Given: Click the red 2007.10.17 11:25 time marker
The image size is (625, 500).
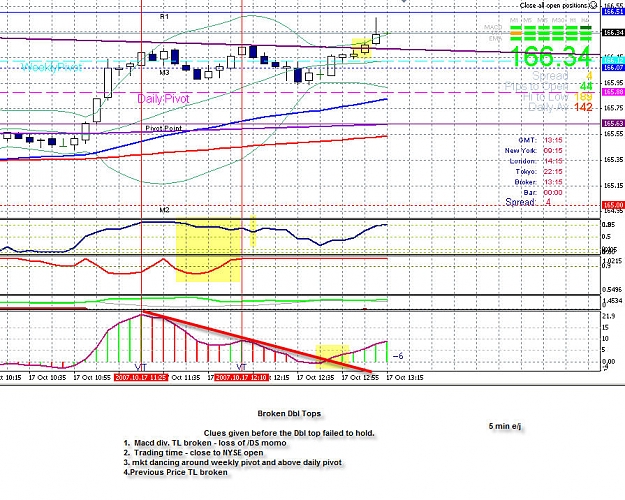Looking at the screenshot, I should pyautogui.click(x=141, y=377).
